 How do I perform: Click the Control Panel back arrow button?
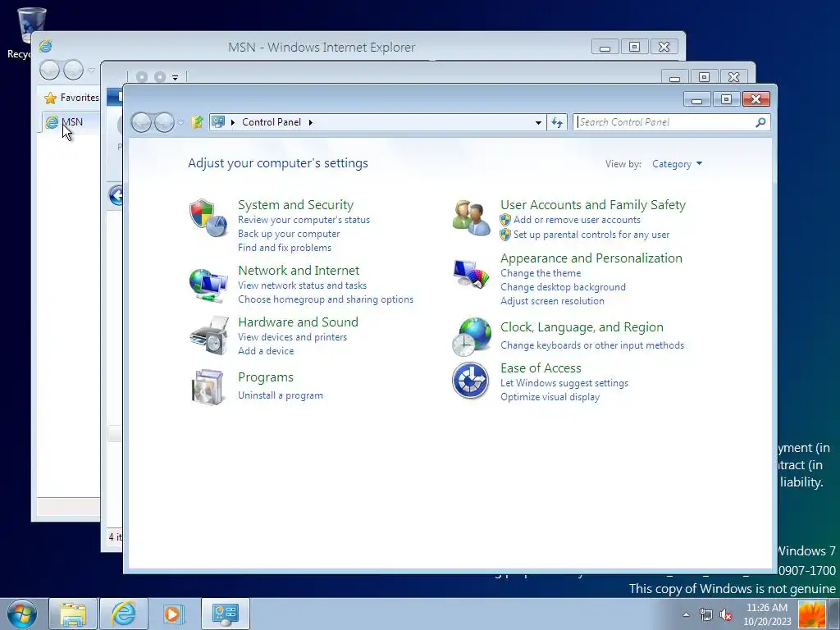pos(141,123)
